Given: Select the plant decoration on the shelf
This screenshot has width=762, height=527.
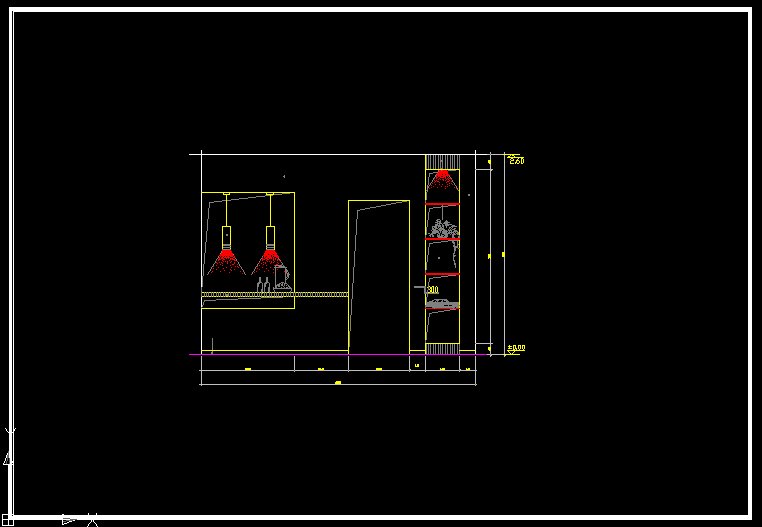Looking at the screenshot, I should (x=445, y=232).
